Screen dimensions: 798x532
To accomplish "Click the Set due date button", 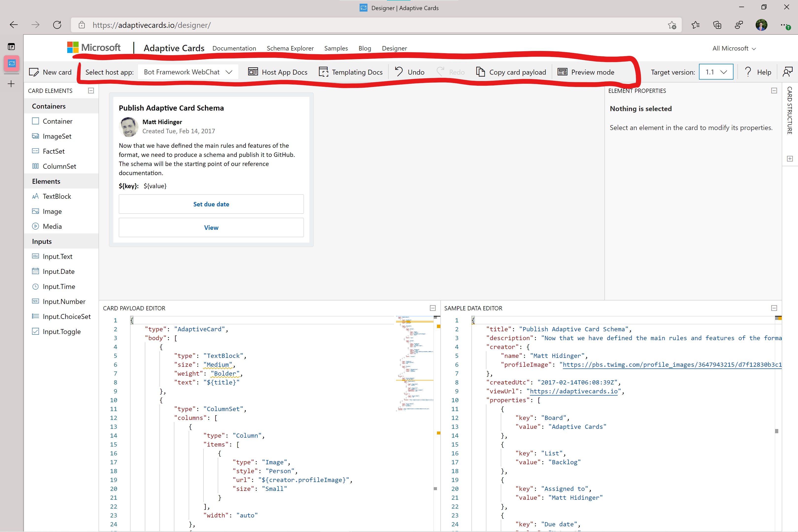I will (x=211, y=204).
